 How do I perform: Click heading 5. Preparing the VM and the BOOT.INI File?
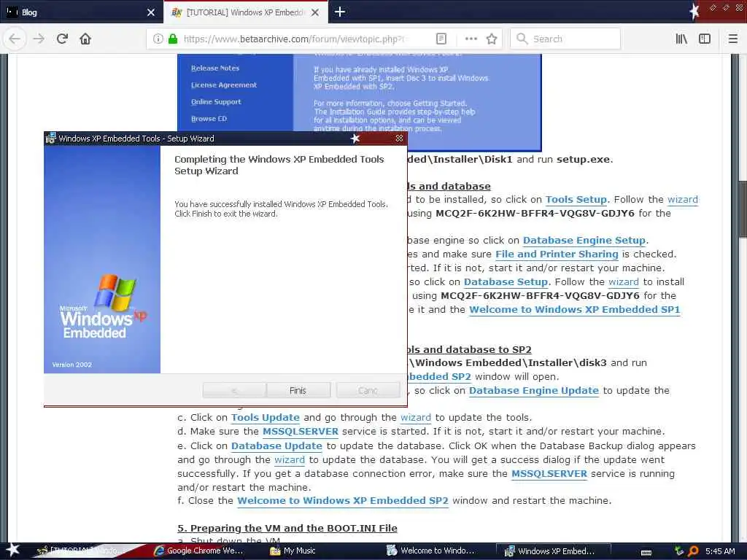[287, 528]
